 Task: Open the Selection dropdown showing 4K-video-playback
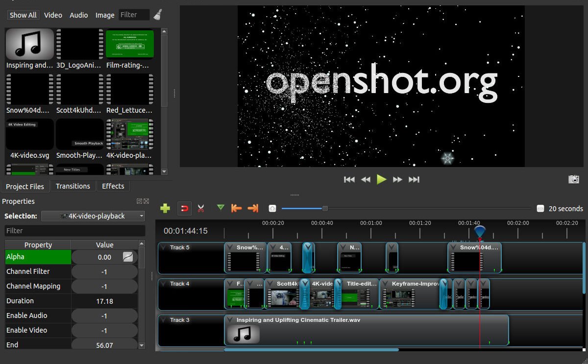click(x=93, y=216)
